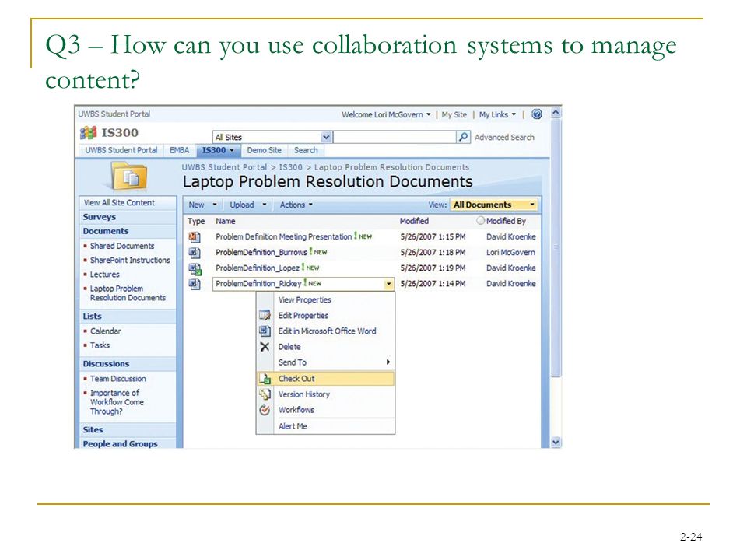Click Word icon for ProblemDefinition_Rickey
747x560 pixels.
(195, 284)
